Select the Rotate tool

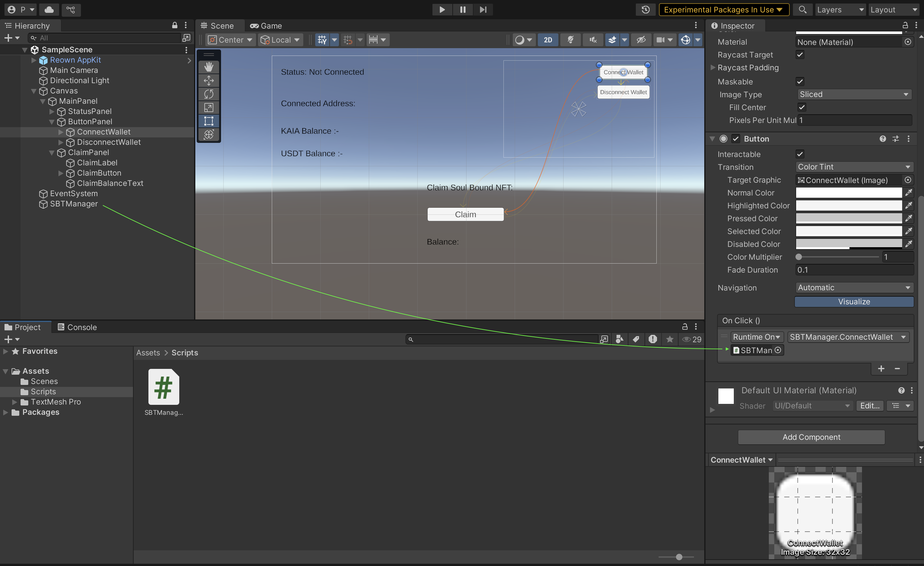209,94
